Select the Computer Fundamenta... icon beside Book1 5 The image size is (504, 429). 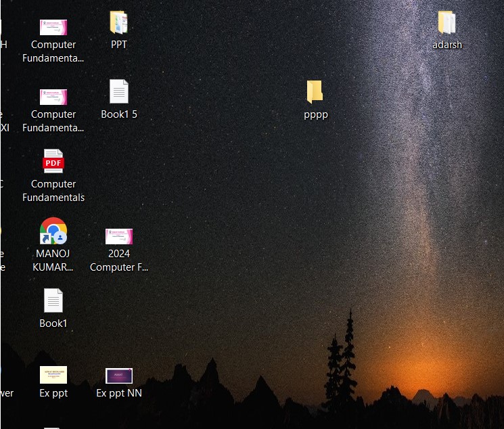[53, 97]
